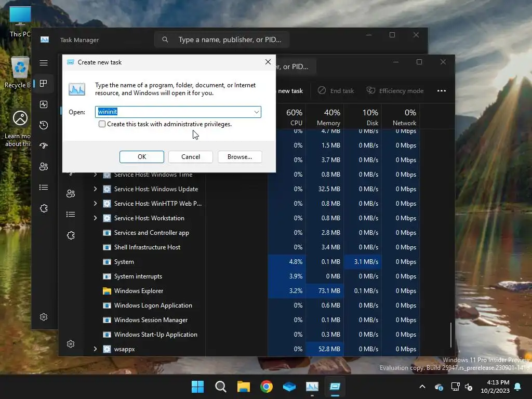The width and height of the screenshot is (532, 399).
Task: Click the 3.1 MB/s disk cell
Action: [363, 262]
